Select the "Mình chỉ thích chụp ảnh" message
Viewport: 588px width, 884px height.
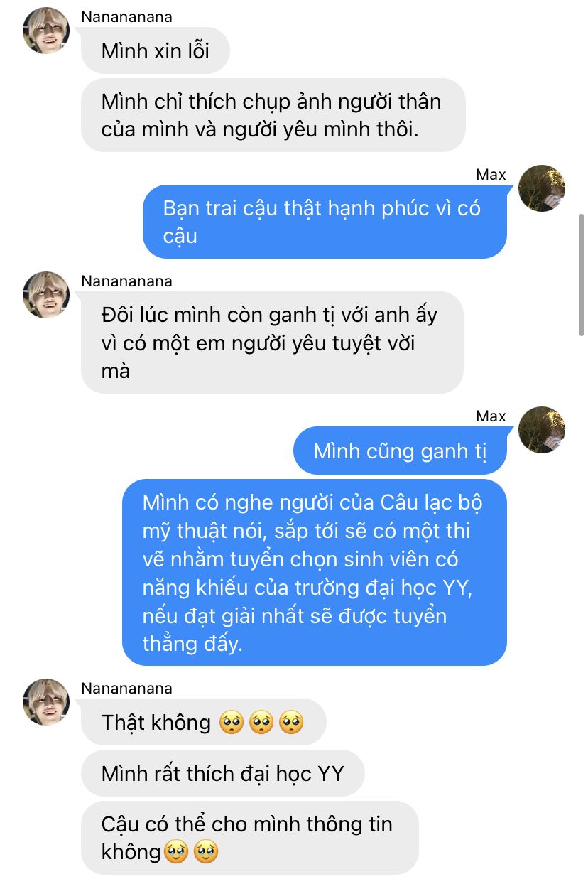tap(273, 115)
